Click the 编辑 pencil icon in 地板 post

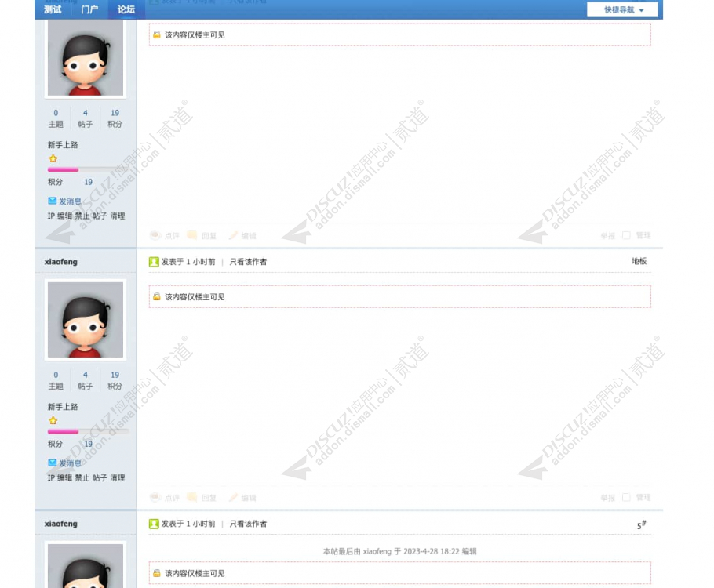[233, 497]
